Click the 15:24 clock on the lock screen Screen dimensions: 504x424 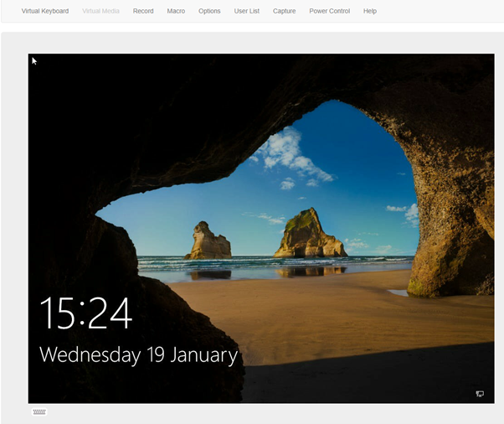[85, 314]
